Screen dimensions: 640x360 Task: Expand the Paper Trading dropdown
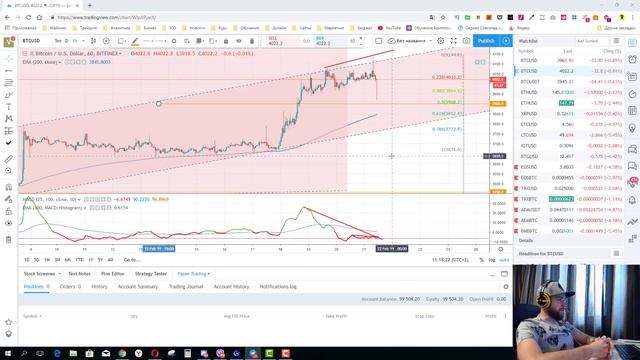[193, 274]
